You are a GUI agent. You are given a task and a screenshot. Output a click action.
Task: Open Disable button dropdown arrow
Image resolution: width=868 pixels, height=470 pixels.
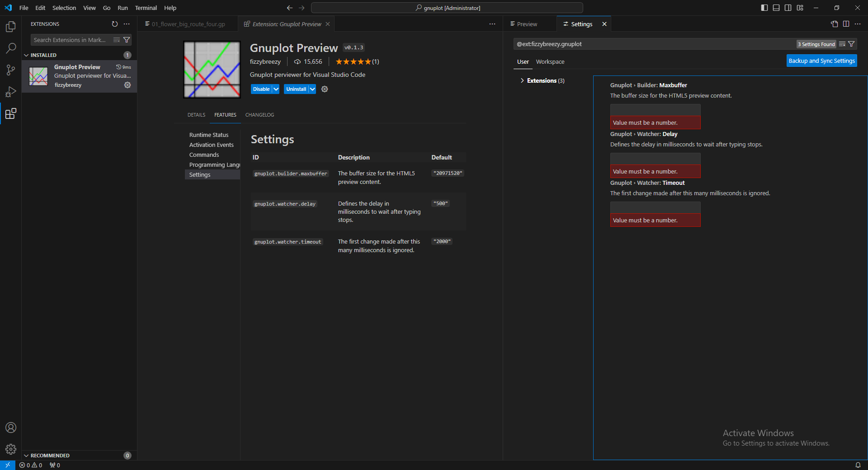pos(276,89)
